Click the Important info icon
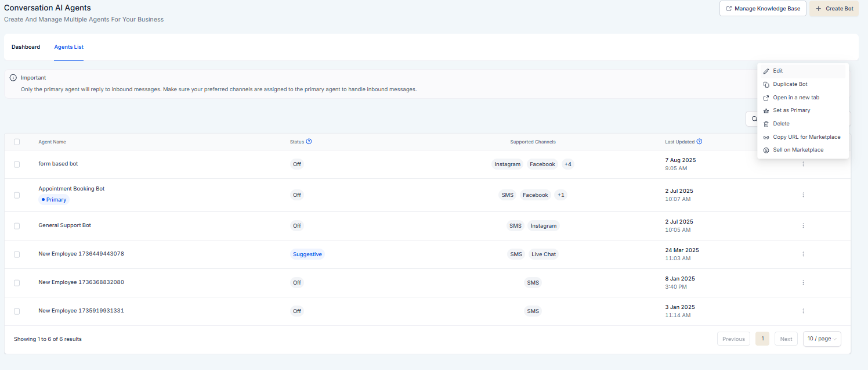 [x=13, y=77]
